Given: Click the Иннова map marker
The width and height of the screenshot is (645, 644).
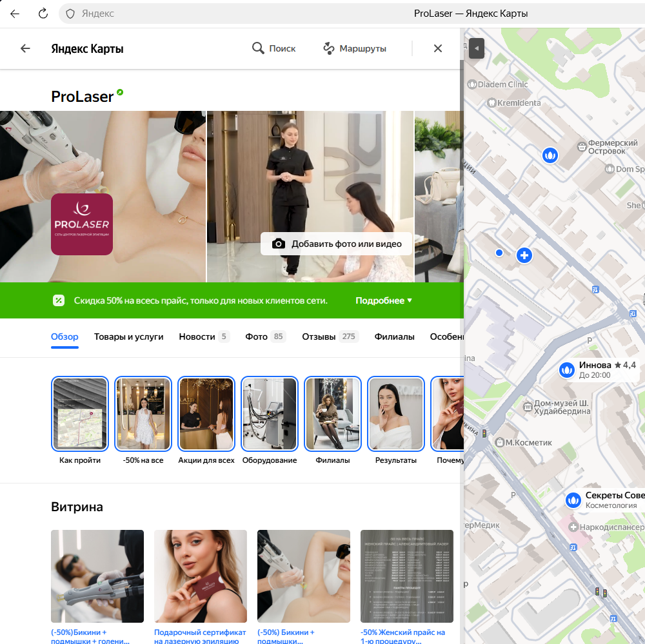Looking at the screenshot, I should (566, 369).
